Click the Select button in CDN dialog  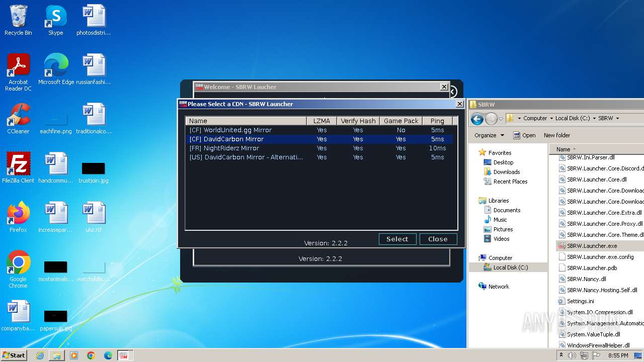click(x=397, y=239)
